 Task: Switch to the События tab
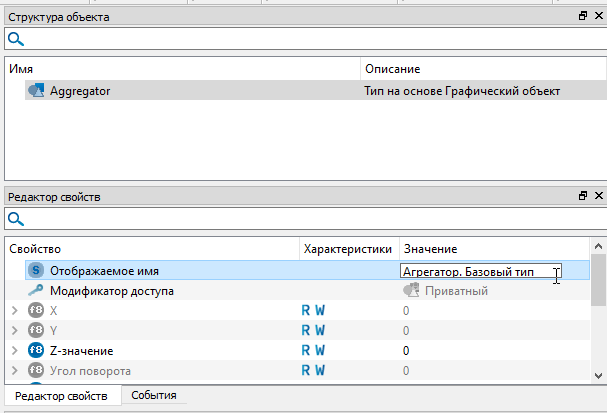tap(154, 396)
